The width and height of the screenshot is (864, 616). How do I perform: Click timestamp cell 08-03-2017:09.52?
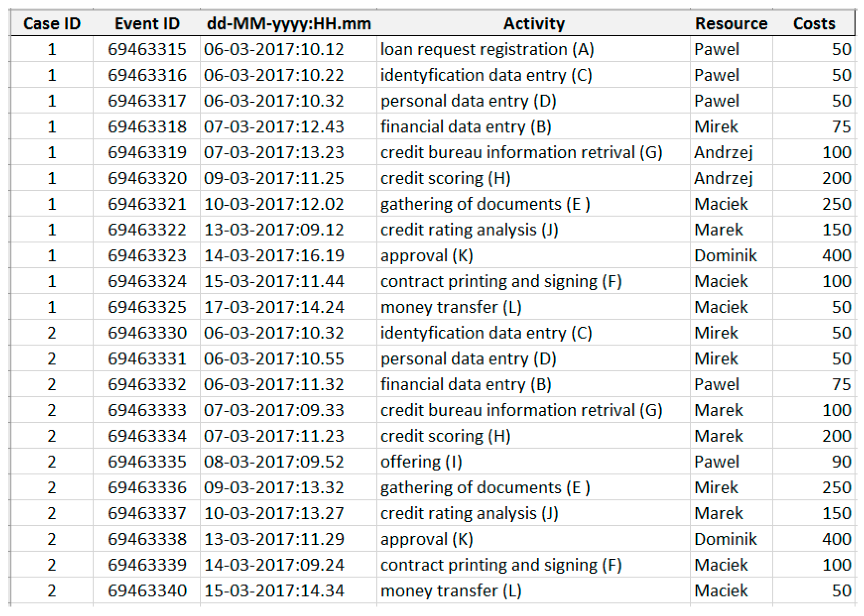click(289, 461)
